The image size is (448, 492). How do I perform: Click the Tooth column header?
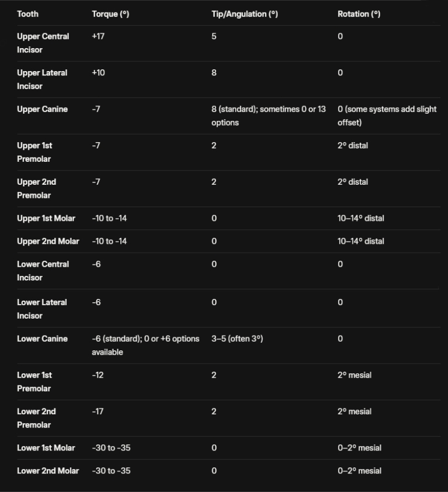[28, 14]
